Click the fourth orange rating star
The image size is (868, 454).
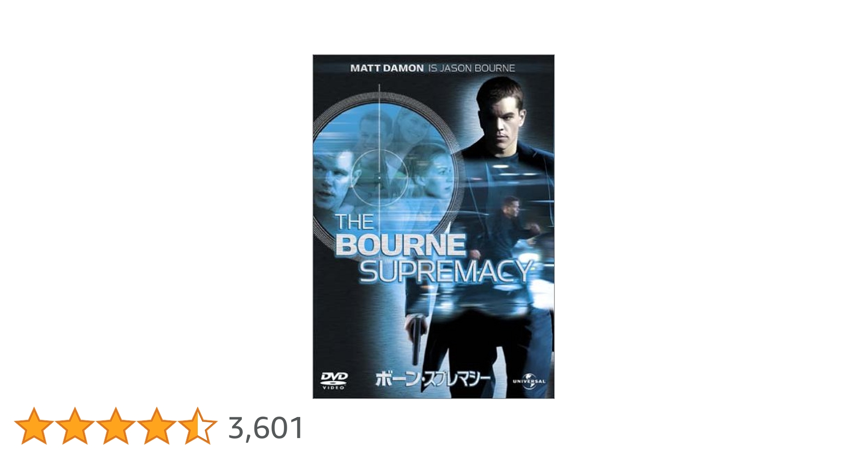coord(157,426)
